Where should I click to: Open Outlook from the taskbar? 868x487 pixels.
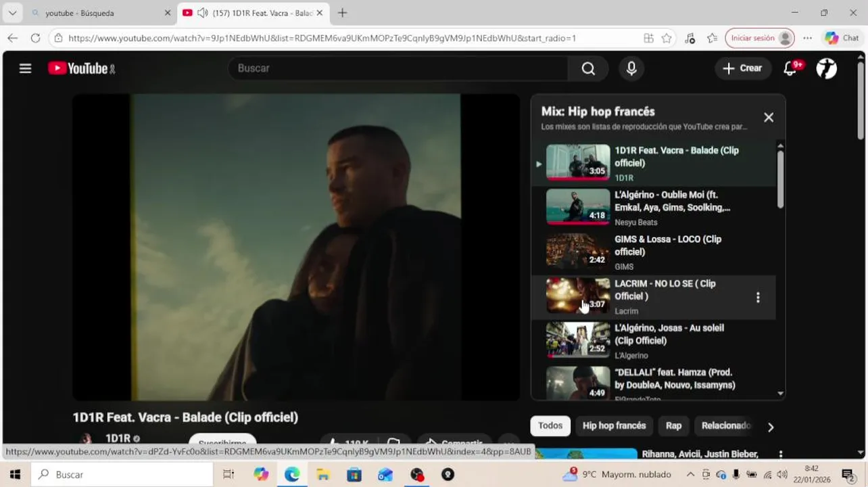[385, 475]
